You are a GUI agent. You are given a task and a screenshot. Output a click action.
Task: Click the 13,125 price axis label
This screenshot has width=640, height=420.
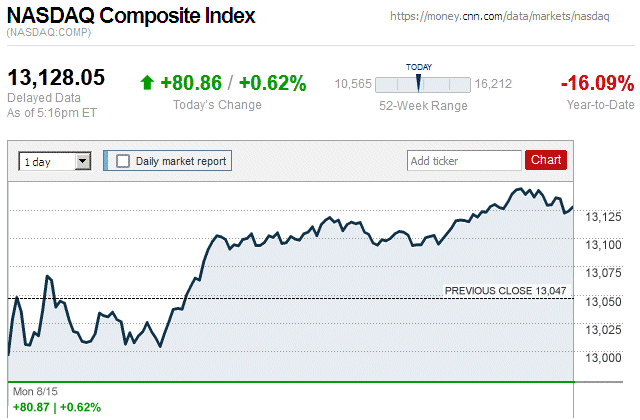[x=603, y=216]
